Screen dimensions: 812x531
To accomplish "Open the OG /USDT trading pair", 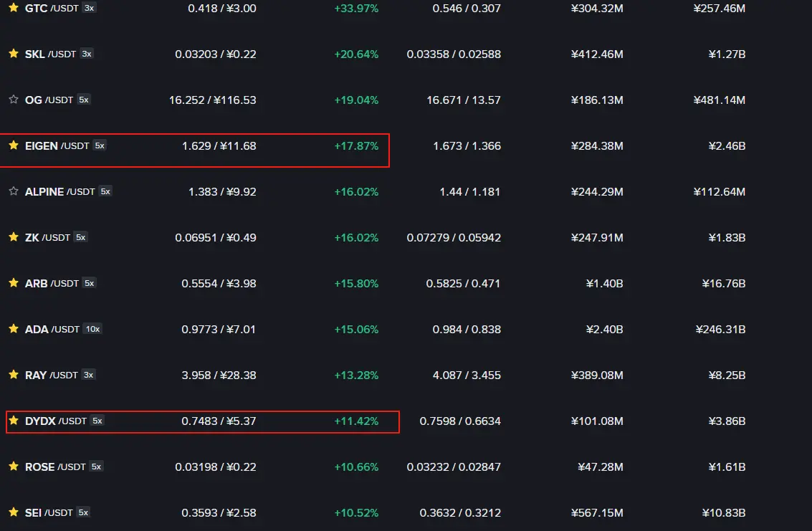I will click(49, 100).
